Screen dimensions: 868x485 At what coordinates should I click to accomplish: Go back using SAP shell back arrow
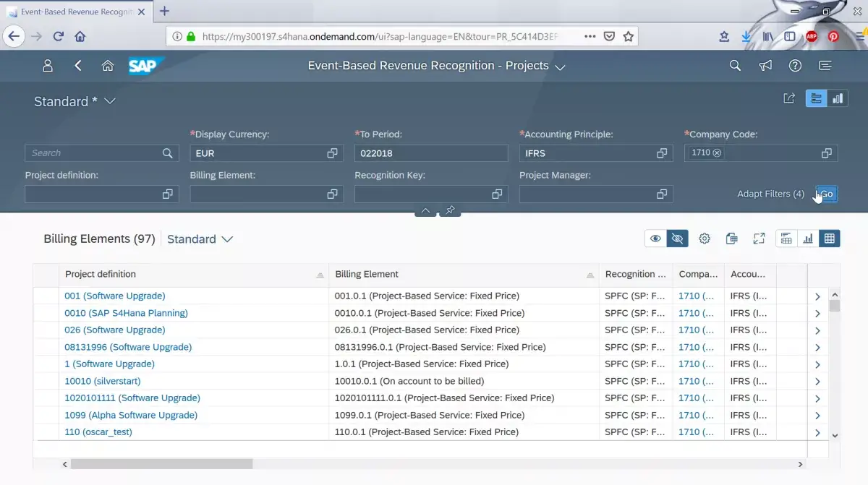coord(78,66)
